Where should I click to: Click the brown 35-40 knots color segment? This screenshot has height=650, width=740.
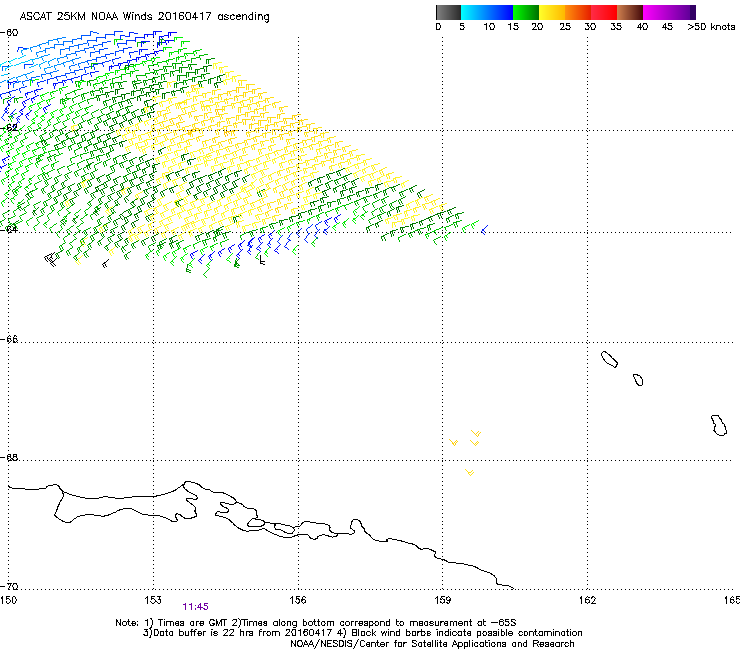(630, 12)
